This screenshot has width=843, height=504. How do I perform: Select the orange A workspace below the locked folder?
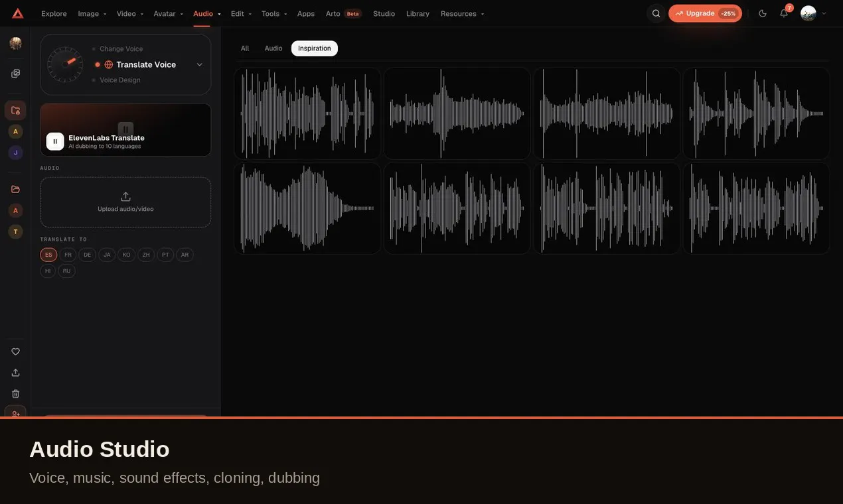point(15,131)
